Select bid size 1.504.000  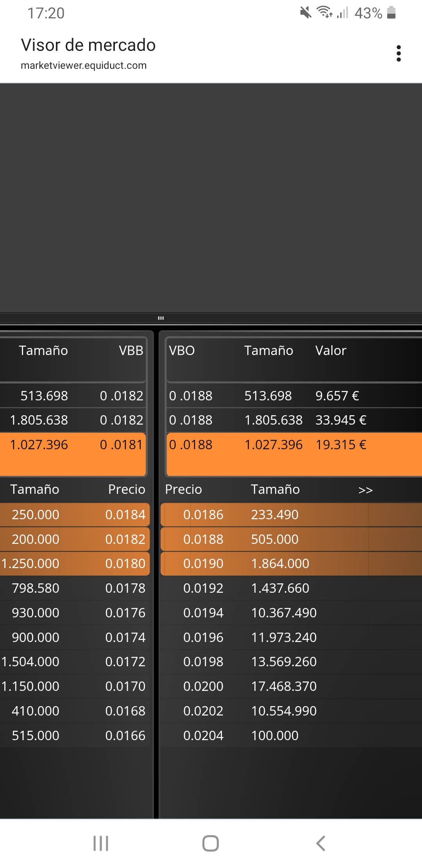point(30,662)
